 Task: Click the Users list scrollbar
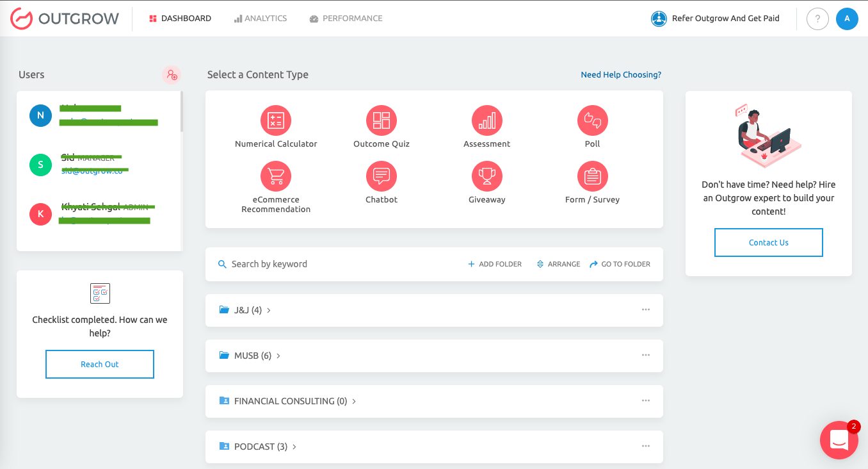(x=181, y=111)
